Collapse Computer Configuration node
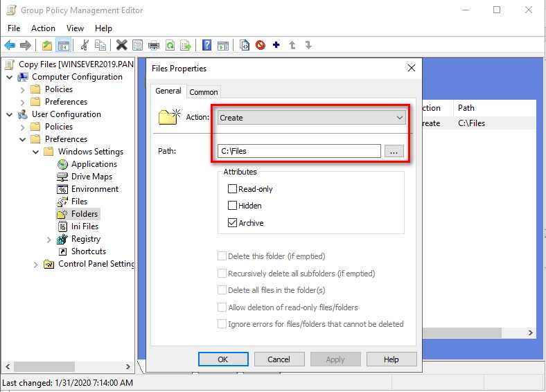The image size is (546, 392). click(x=10, y=77)
